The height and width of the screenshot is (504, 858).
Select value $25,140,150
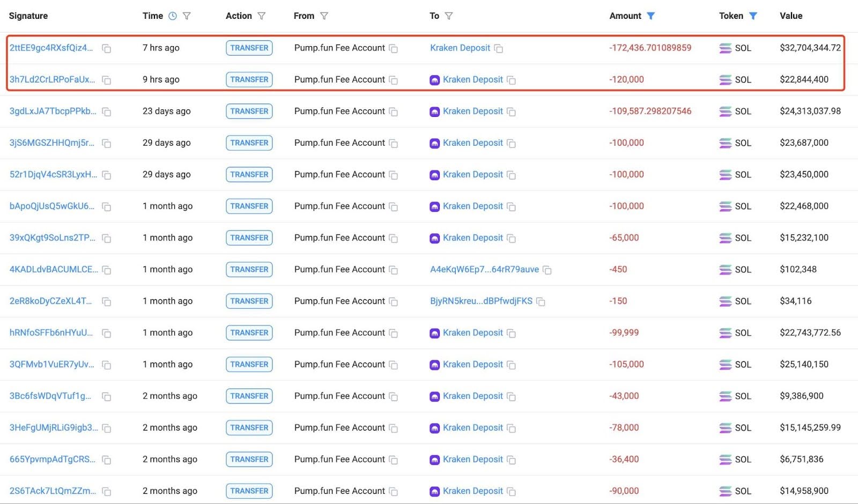pyautogui.click(x=804, y=364)
